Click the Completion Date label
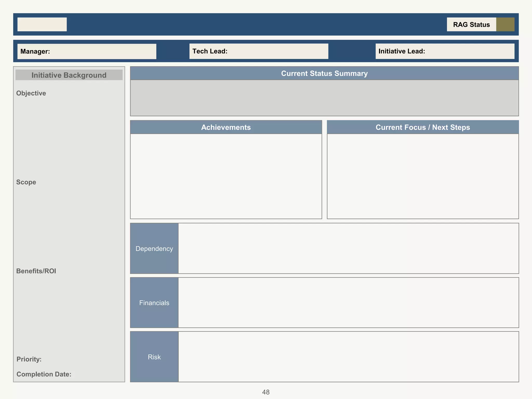The height and width of the screenshot is (399, 532). point(44,374)
